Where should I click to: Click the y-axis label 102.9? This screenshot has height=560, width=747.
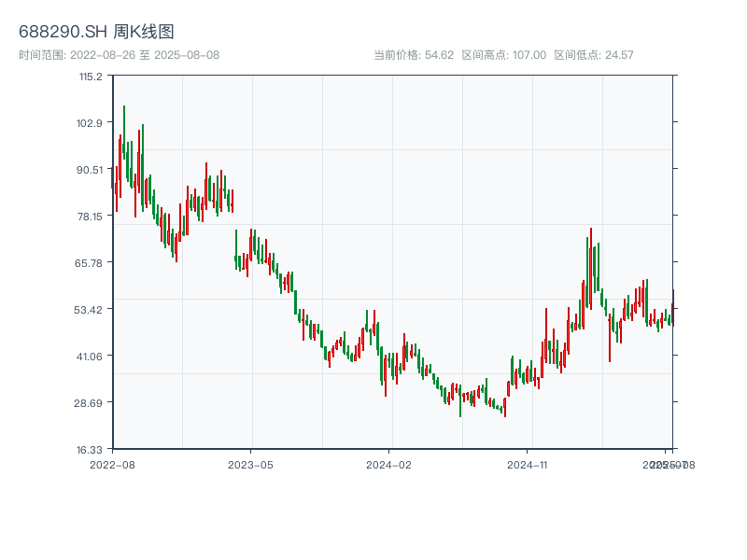click(x=90, y=123)
